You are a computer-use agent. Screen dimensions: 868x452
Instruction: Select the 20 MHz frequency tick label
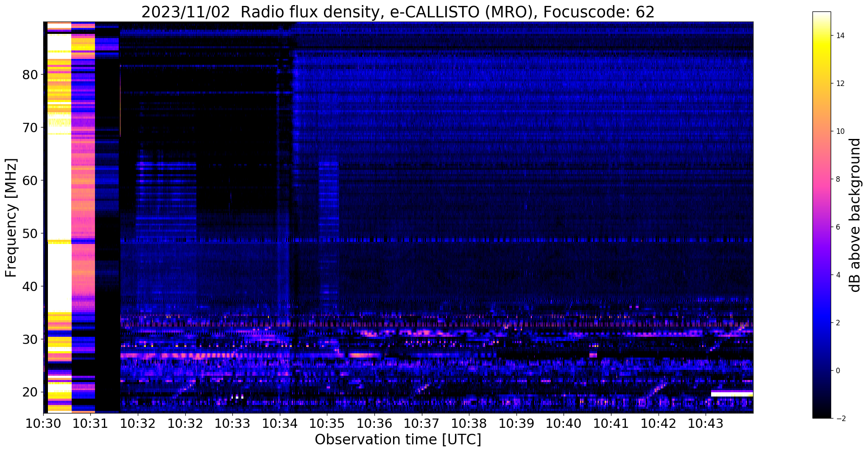[30, 392]
